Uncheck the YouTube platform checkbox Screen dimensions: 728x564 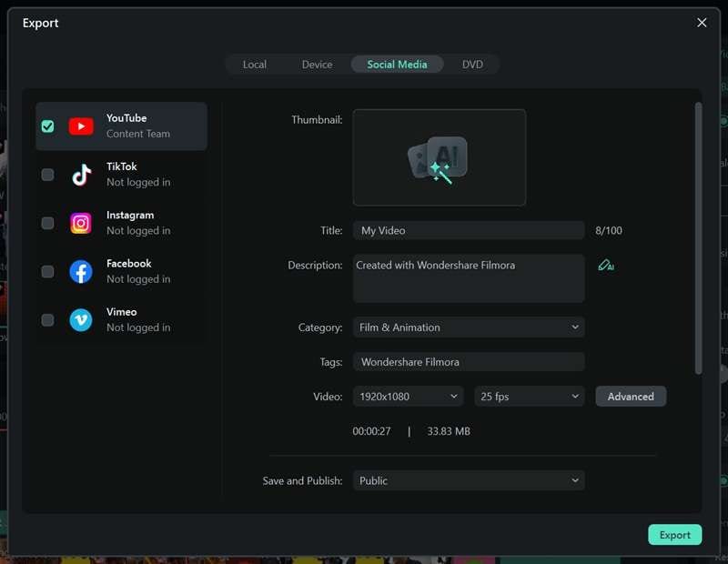47,126
